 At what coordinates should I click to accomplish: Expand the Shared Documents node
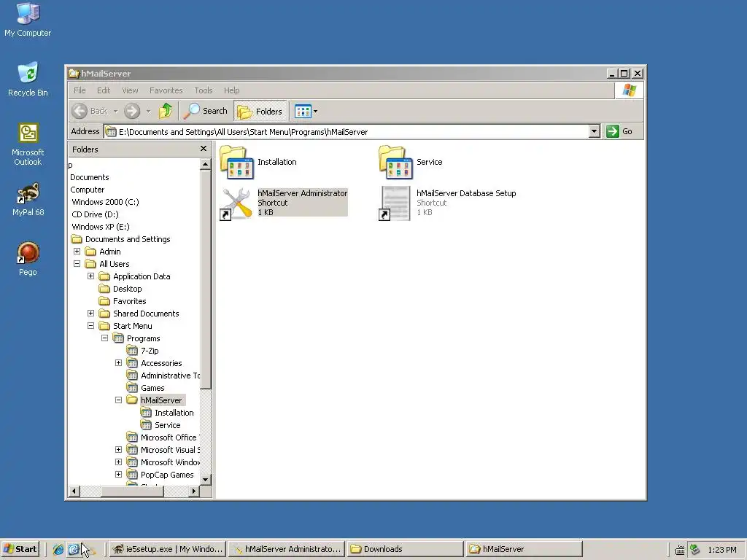coord(90,313)
